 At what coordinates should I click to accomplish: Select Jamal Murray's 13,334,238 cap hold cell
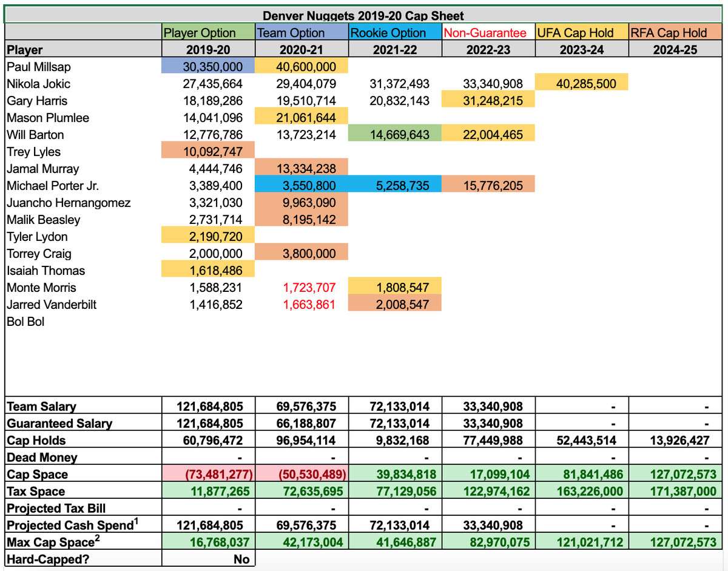(x=302, y=168)
